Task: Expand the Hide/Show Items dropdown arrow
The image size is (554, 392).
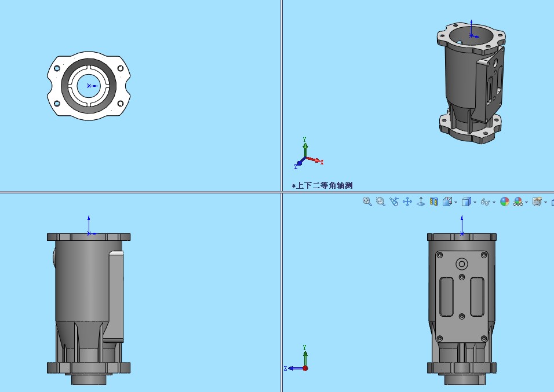Action: tap(494, 202)
